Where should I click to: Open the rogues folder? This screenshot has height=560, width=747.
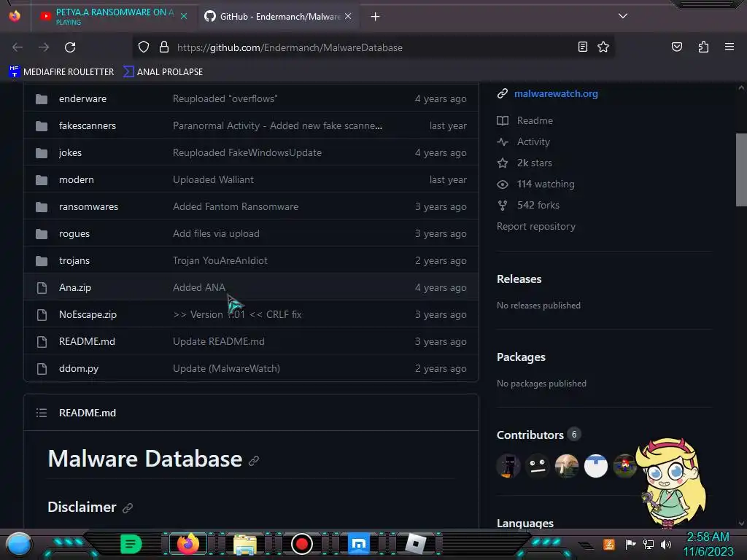(x=74, y=234)
